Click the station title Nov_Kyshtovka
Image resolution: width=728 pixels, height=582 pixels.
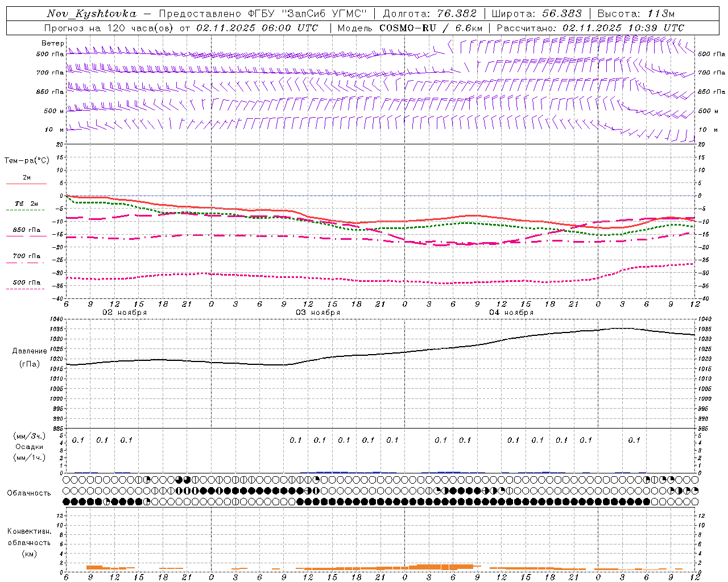click(x=92, y=14)
